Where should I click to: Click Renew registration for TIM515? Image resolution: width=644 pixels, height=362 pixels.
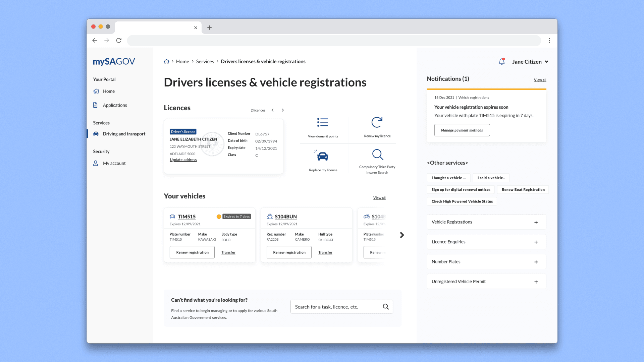pyautogui.click(x=192, y=252)
